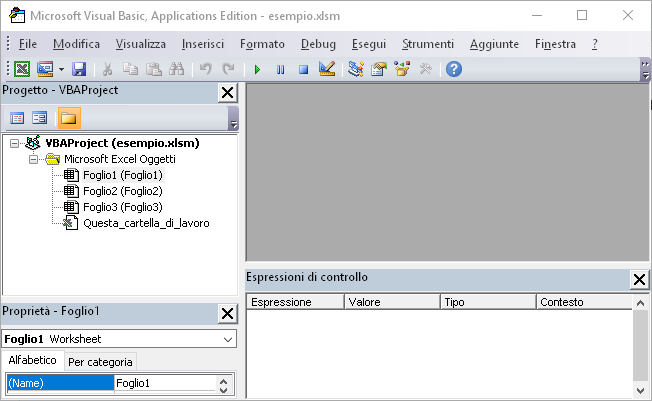Click the Break pause icon

(281, 69)
